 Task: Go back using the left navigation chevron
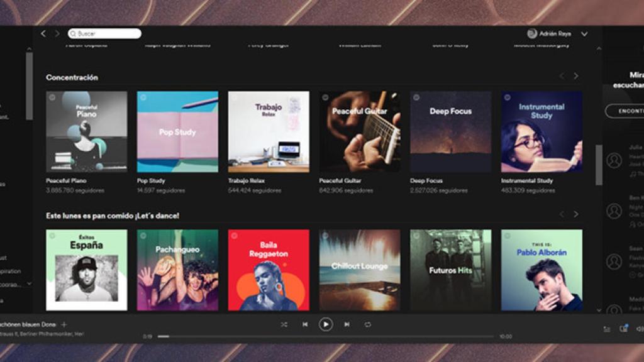pos(42,33)
